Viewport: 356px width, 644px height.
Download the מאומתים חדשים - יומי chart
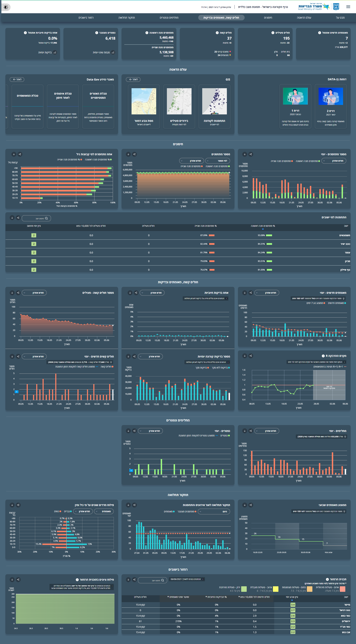coord(245,293)
